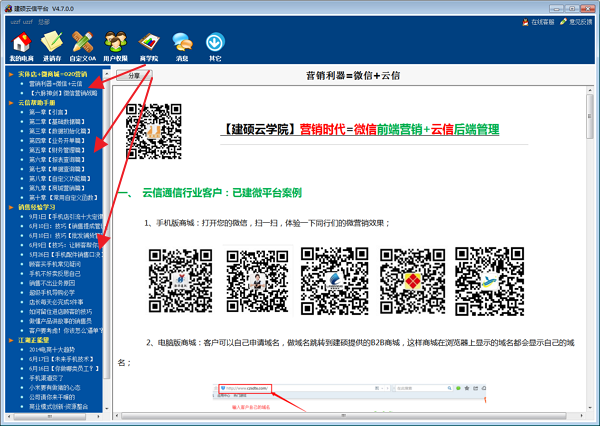The width and height of the screenshot is (600, 426).
Task: Collapse the 销售经验学习 section
Action: click(x=11, y=207)
